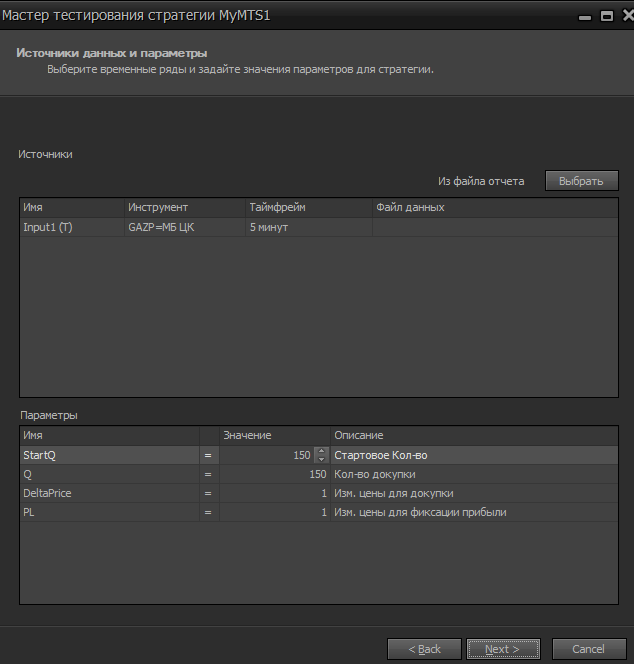This screenshot has width=634, height=664.
Task: Click the empty Файл данных cell for Input1
Action: [x=495, y=227]
